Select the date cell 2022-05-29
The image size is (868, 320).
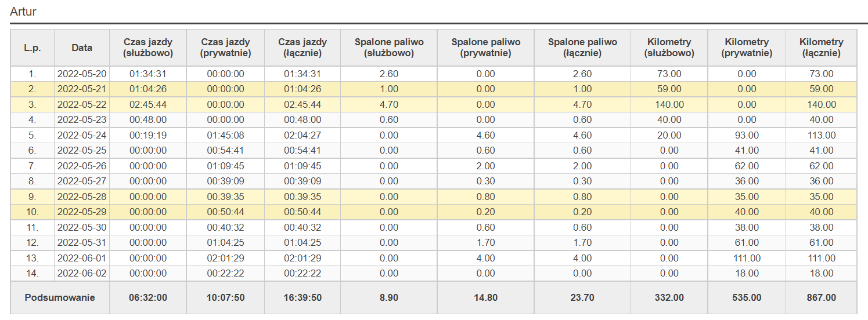[x=82, y=212]
